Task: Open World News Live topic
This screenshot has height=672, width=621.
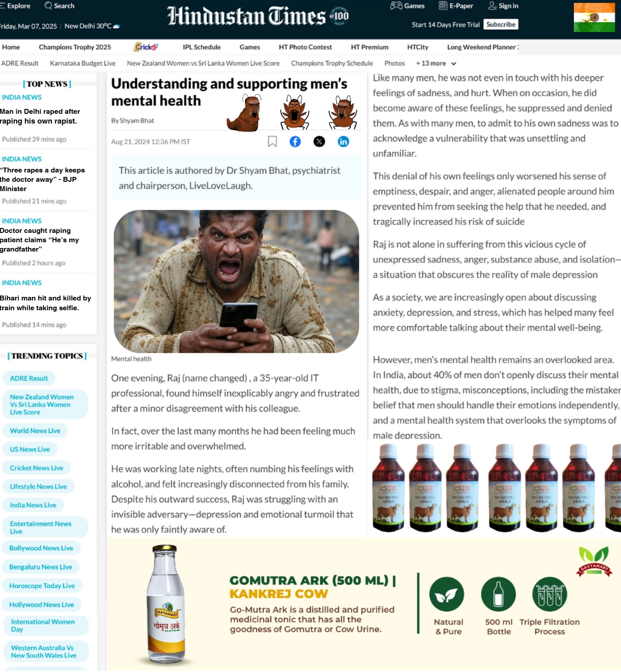Action: [35, 431]
